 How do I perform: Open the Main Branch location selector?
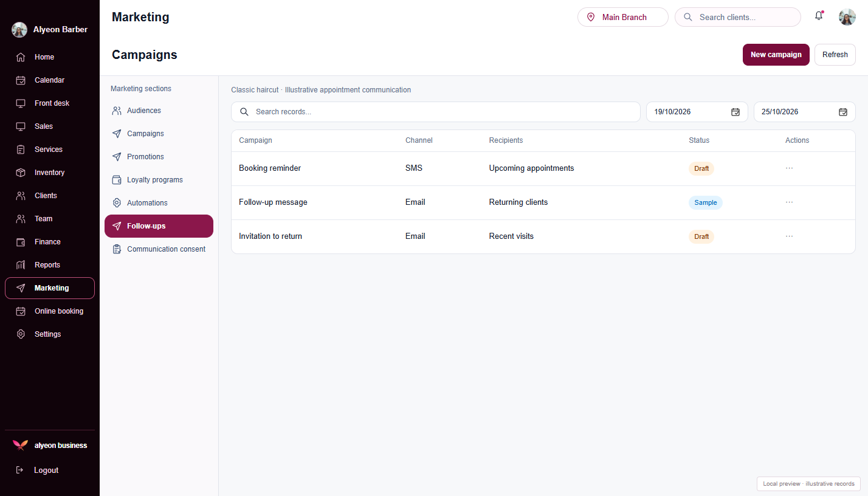click(623, 17)
